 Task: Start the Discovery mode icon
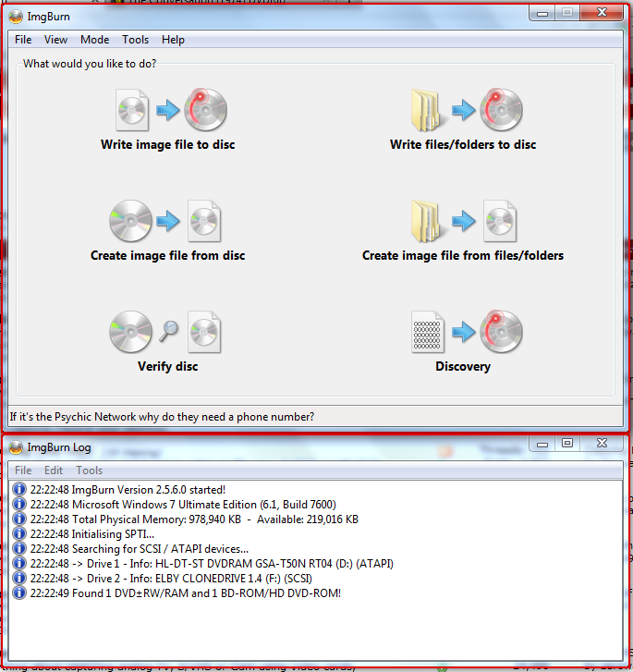[467, 332]
